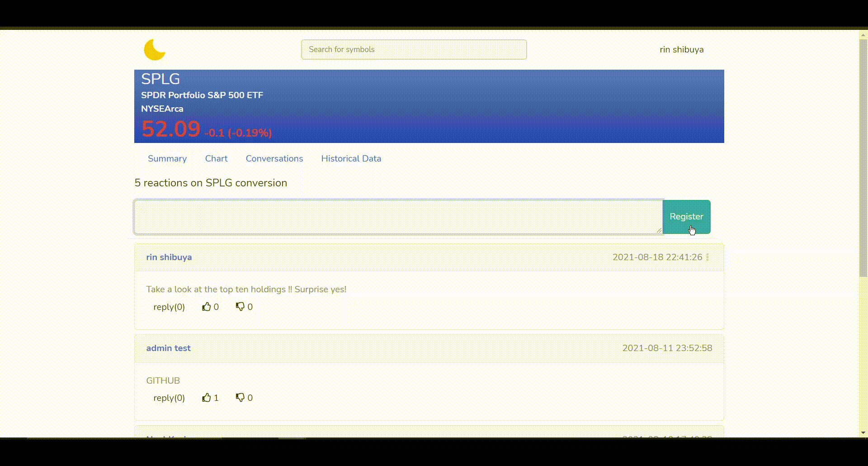Click the NYSEArca exchange label
The width and height of the screenshot is (868, 466).
[162, 109]
